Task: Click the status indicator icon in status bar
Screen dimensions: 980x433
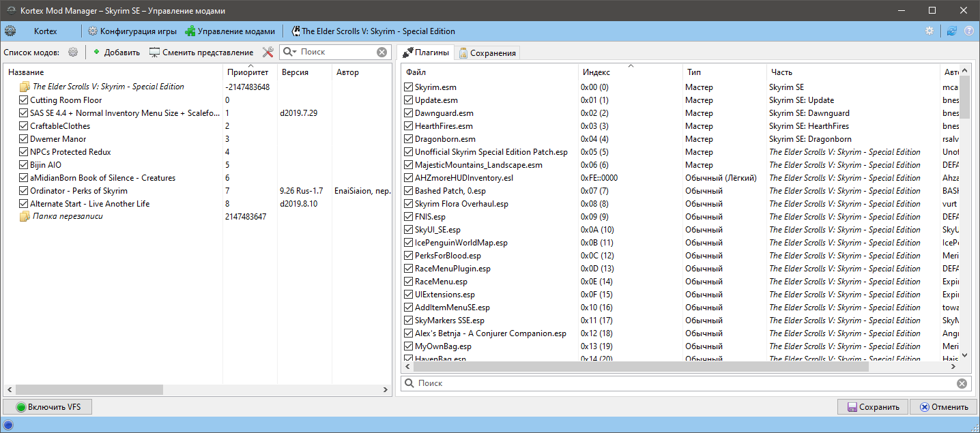Action: (x=9, y=425)
